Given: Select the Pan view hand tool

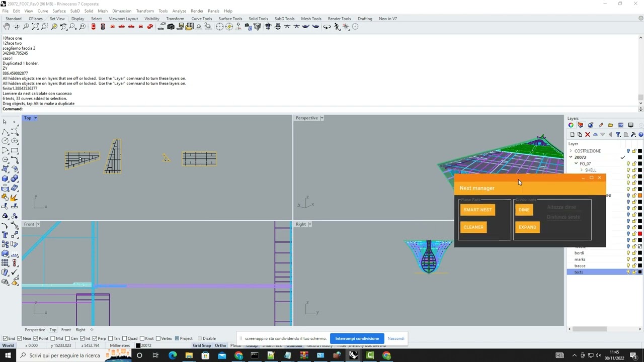Looking at the screenshot, I should pos(7,27).
